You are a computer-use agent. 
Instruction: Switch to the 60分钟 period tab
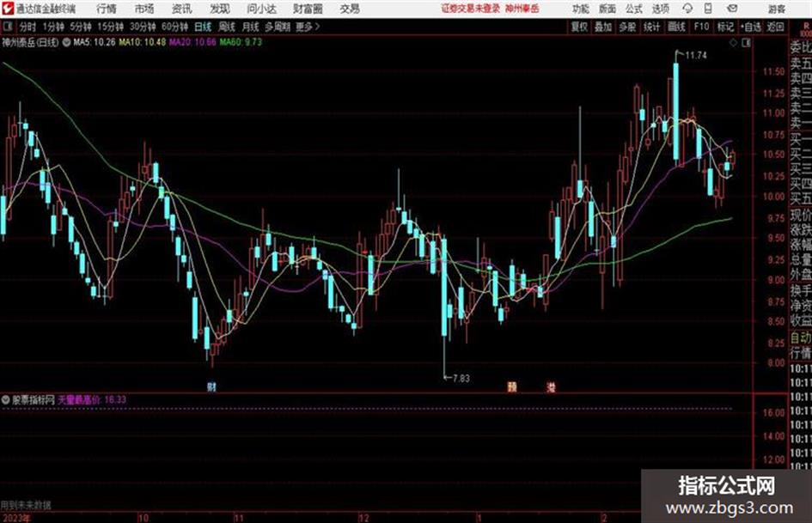[174, 27]
